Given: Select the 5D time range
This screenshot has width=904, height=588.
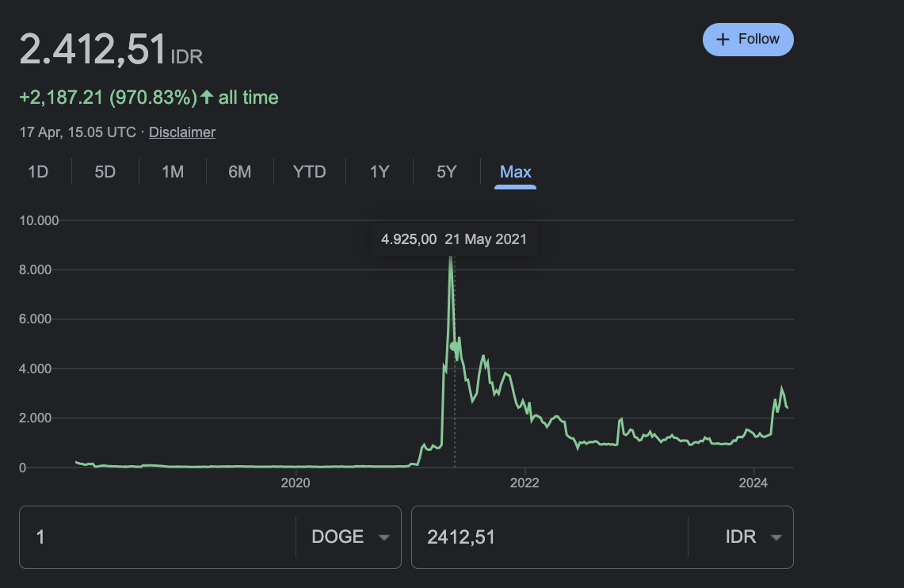Looking at the screenshot, I should [x=105, y=171].
